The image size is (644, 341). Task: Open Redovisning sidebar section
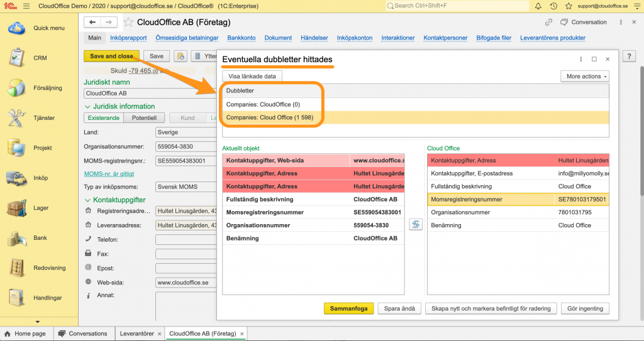(39, 268)
